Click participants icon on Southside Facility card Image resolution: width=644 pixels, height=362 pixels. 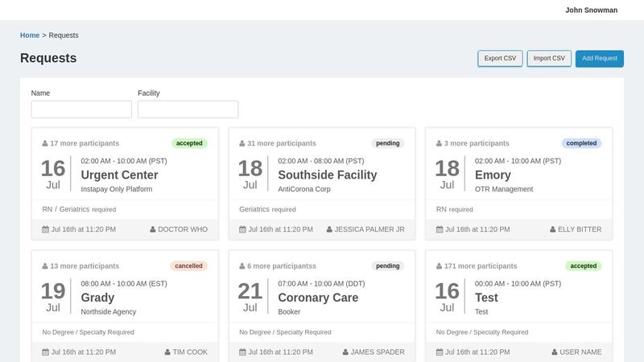pos(242,144)
